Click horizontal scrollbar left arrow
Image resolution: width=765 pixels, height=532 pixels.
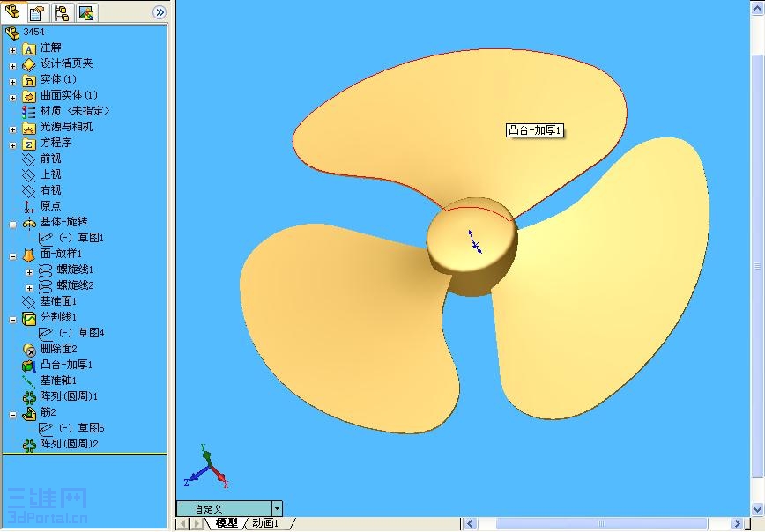[470, 524]
